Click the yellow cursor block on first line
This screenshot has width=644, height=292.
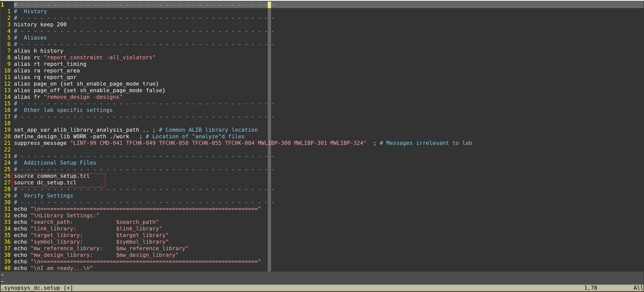(269, 5)
